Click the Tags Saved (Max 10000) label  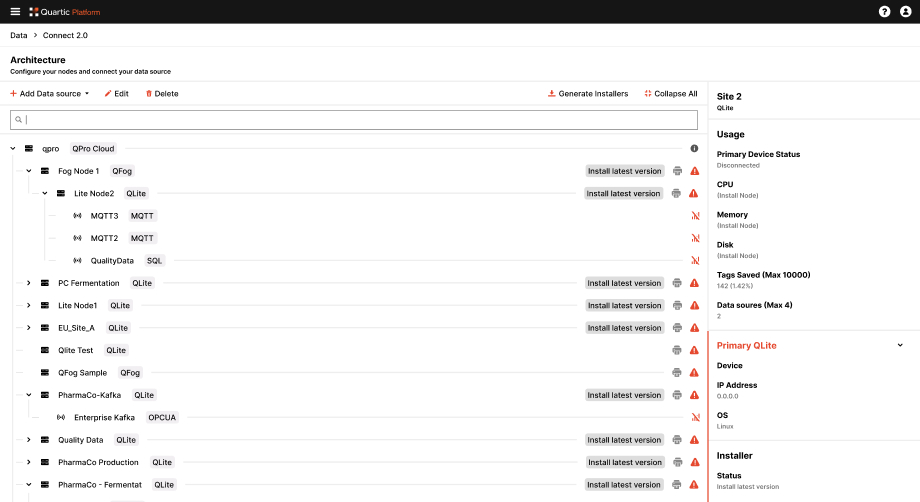(763, 274)
